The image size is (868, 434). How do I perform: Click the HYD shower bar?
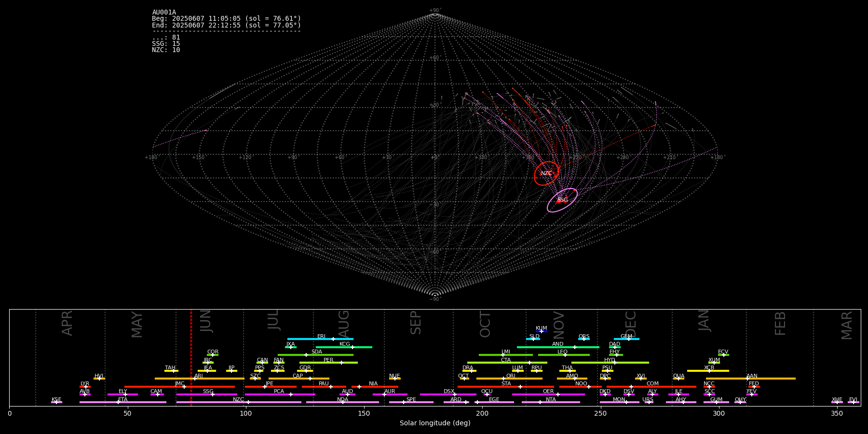click(x=610, y=363)
